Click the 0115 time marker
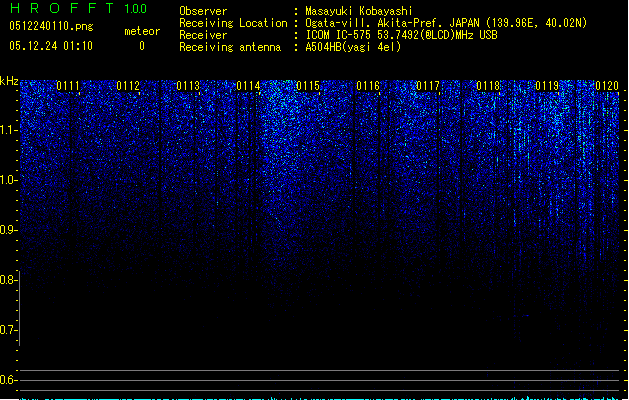Image resolution: width=629 pixels, height=400 pixels. (308, 86)
